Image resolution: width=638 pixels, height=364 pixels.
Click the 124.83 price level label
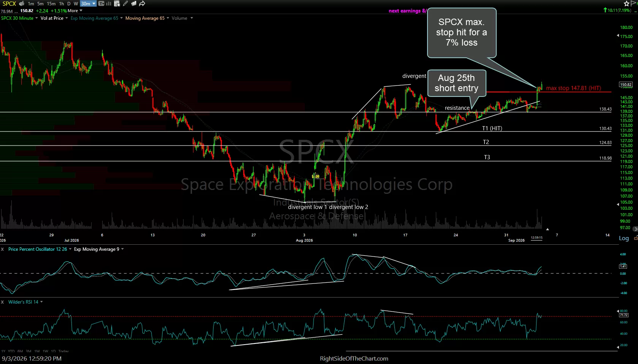(x=605, y=142)
